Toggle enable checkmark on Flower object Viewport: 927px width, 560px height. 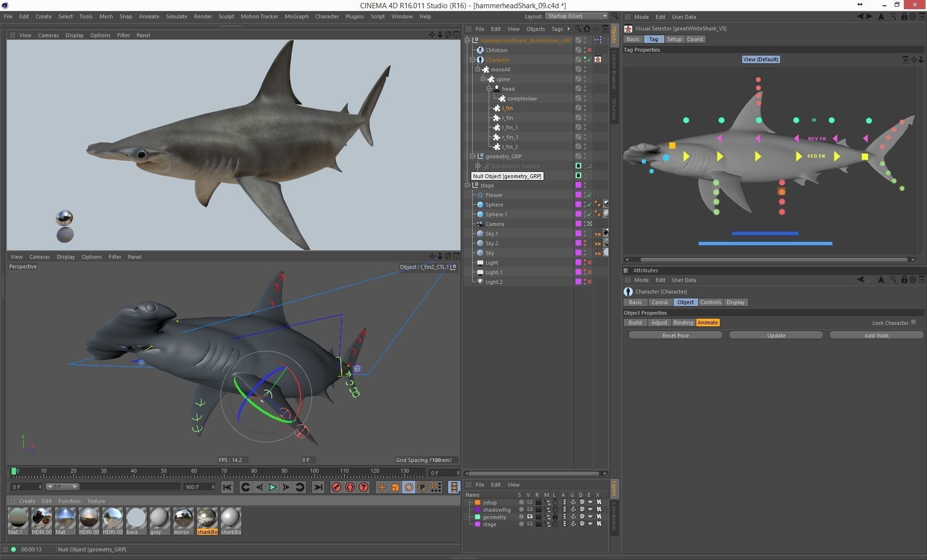pos(590,195)
